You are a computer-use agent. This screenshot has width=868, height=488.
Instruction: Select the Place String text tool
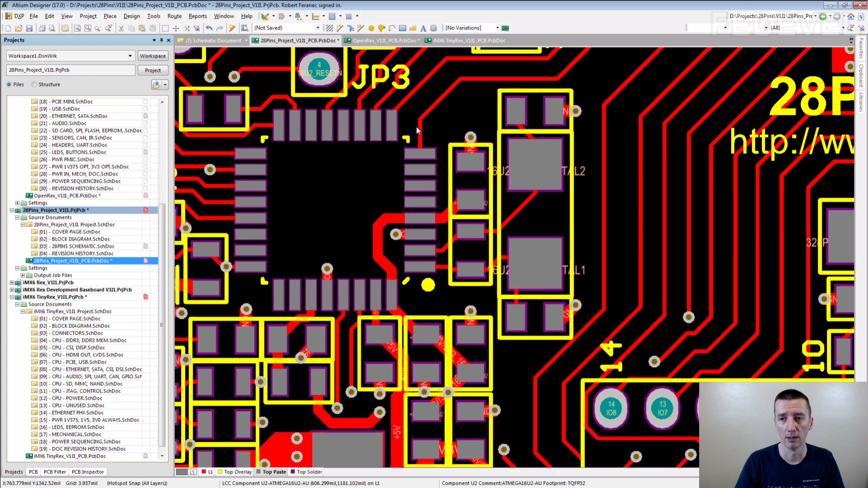coord(423,28)
